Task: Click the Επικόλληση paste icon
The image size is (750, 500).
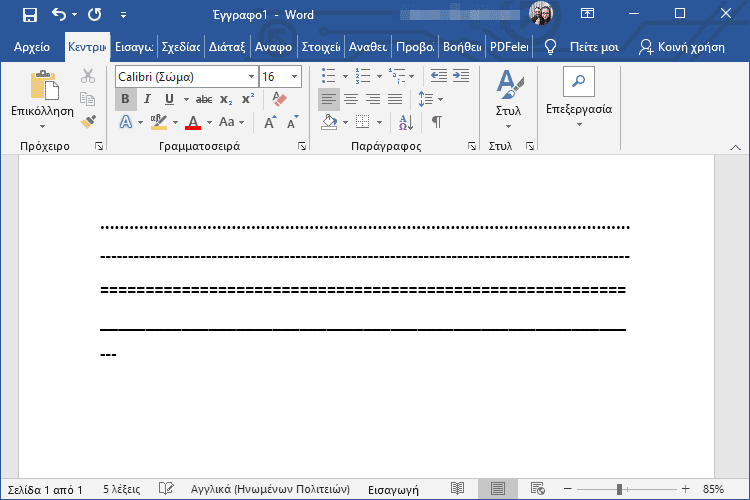Action: (44, 85)
